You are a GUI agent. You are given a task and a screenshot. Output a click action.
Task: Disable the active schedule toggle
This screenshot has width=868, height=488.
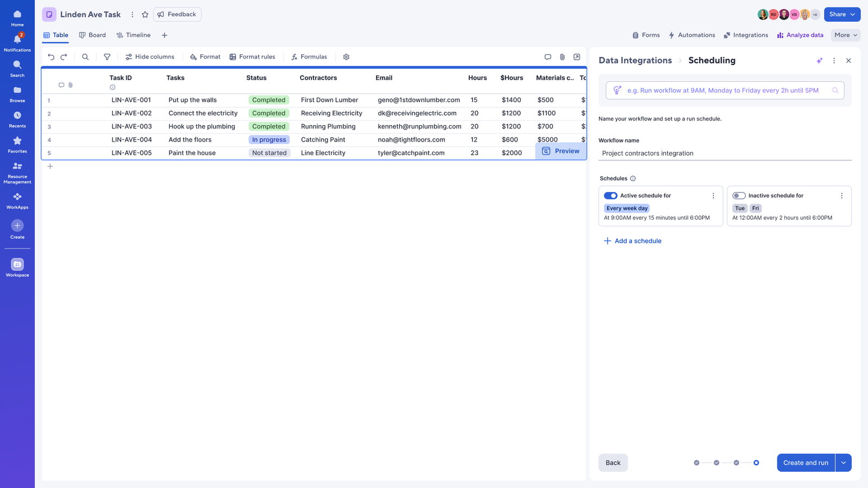click(610, 196)
